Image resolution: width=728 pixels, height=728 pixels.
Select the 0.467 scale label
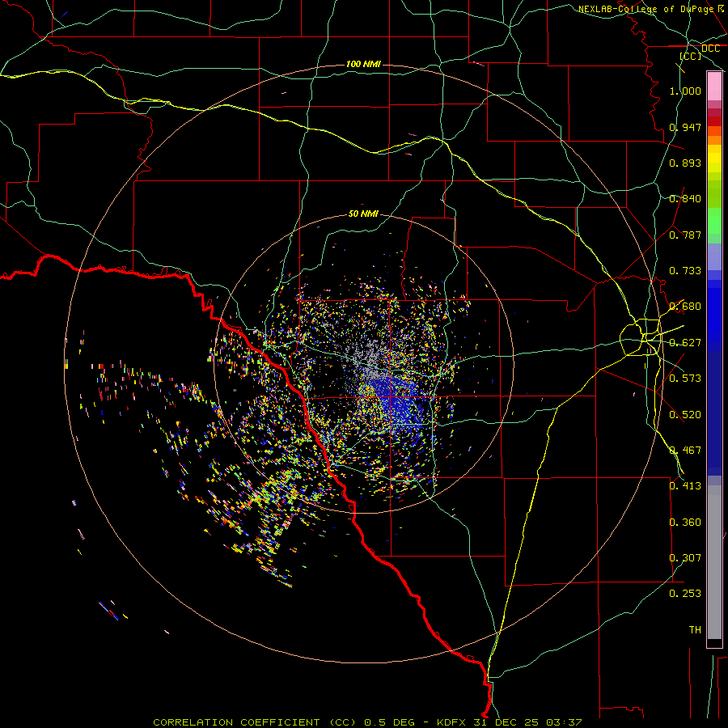(x=685, y=451)
